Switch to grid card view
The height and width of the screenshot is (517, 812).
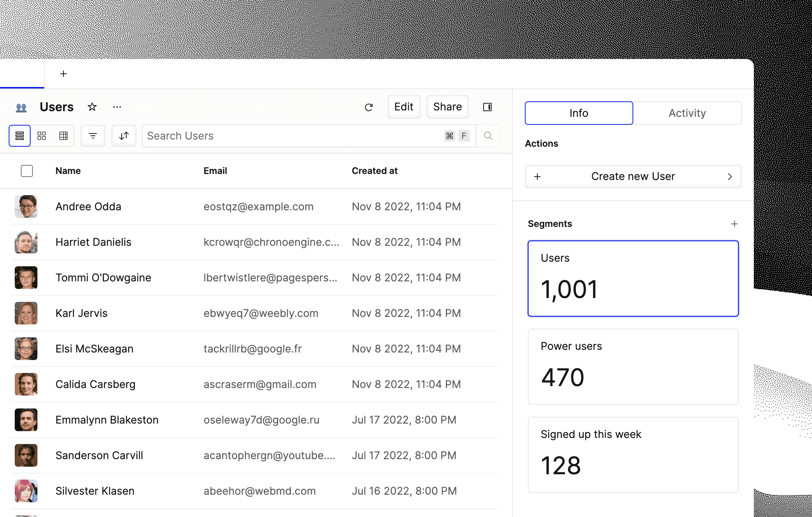tap(42, 136)
